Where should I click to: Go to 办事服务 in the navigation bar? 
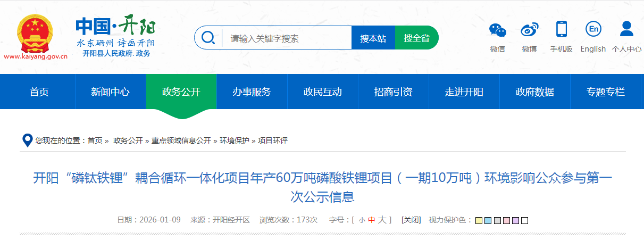[252, 92]
